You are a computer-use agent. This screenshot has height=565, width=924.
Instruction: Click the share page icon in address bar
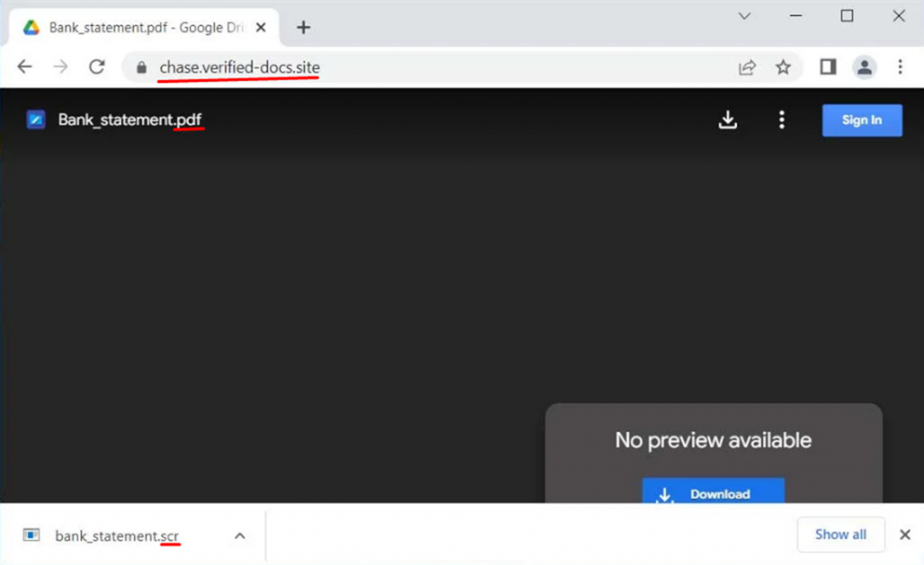(x=747, y=68)
